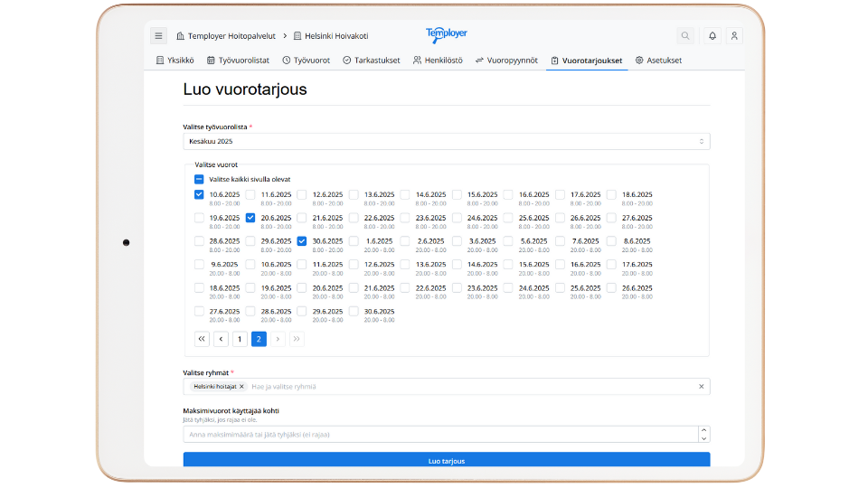This screenshot has height=488, width=868.
Task: Check the 30.6.2025 20.00-8.00 shift
Action: point(354,312)
